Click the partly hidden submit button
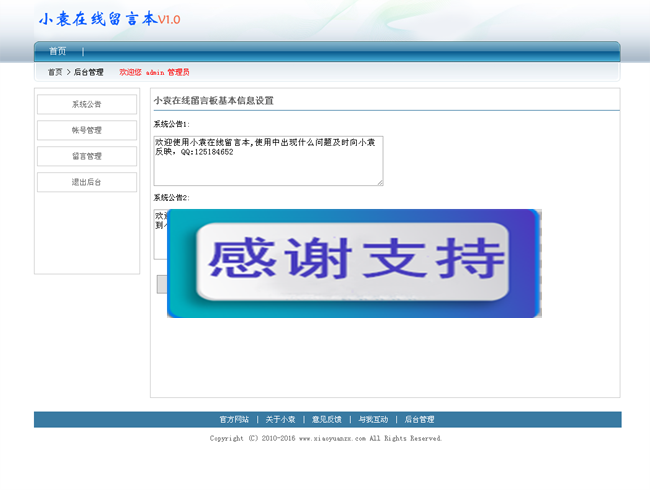Image resolution: width=650 pixels, height=490 pixels. [x=162, y=284]
